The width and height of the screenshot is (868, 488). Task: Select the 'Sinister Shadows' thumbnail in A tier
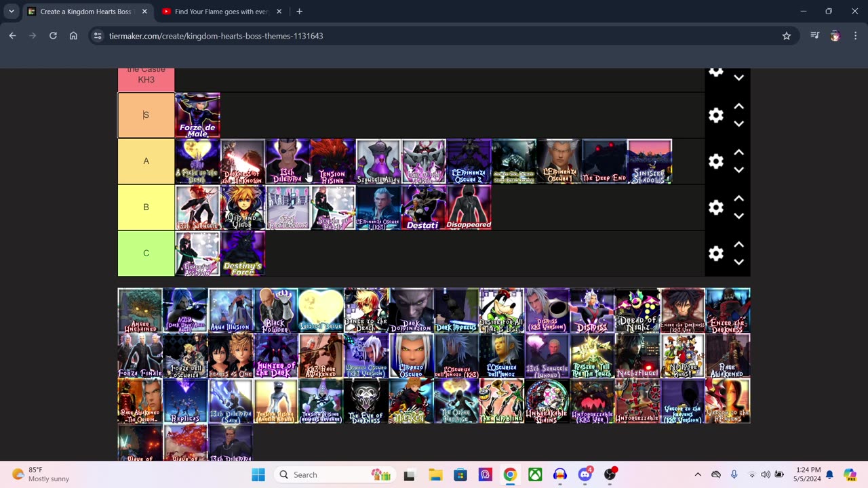click(650, 161)
